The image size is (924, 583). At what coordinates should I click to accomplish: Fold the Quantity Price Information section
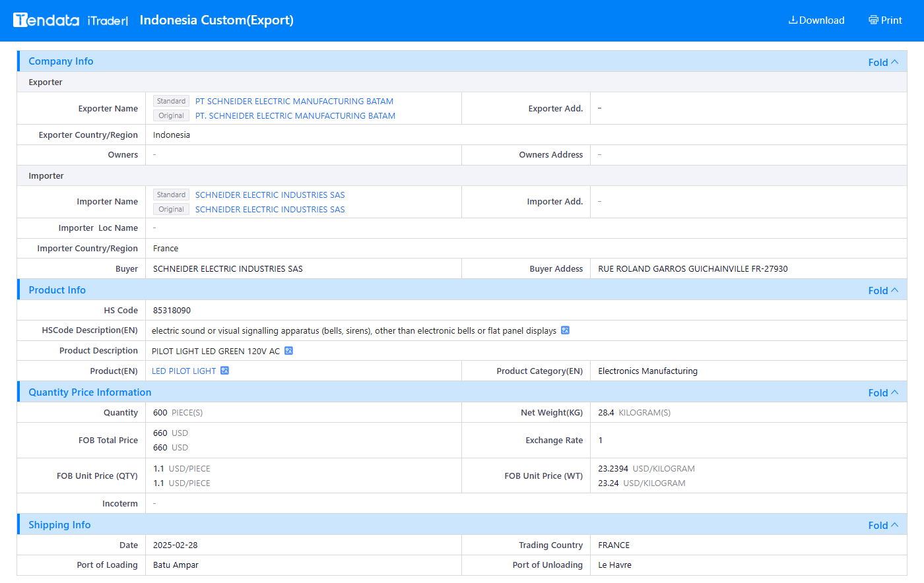[x=883, y=392]
